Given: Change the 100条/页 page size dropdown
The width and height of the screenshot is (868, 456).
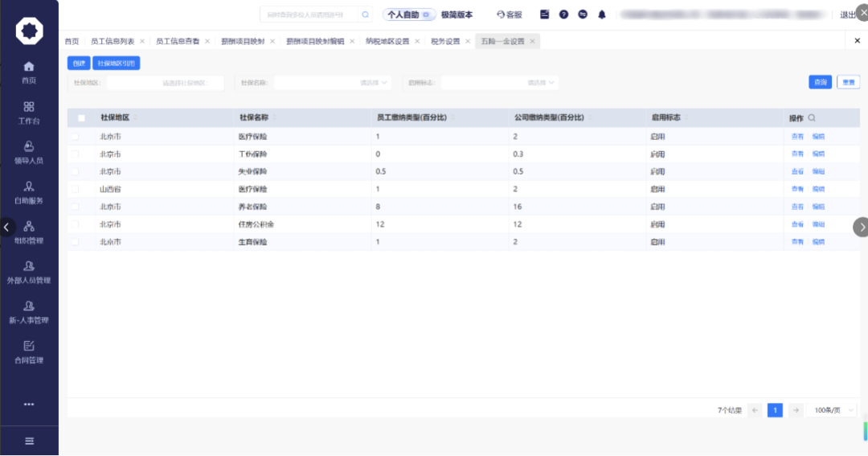Looking at the screenshot, I should coord(833,410).
